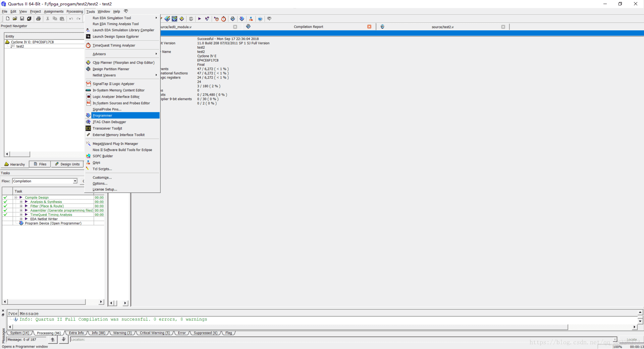Open Options... from the Tools menu
Screen dimensions: 644x349
coord(122,184)
